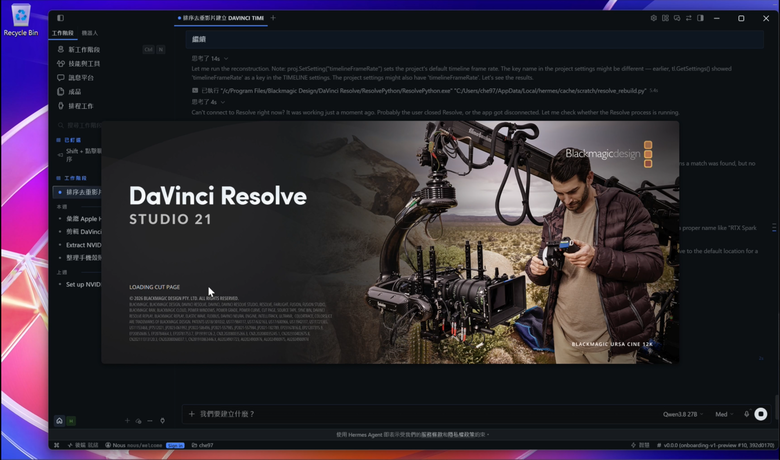Click the microphone icon in message box

pos(746,414)
